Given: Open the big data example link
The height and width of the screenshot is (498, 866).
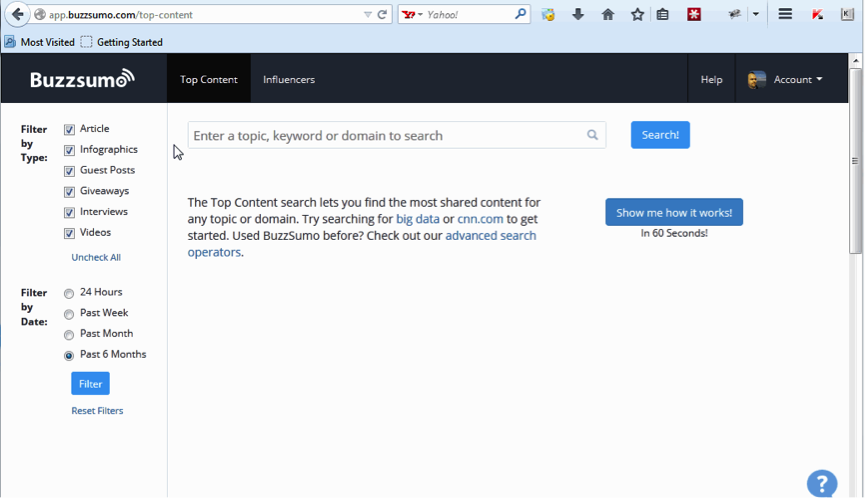Looking at the screenshot, I should point(418,219).
